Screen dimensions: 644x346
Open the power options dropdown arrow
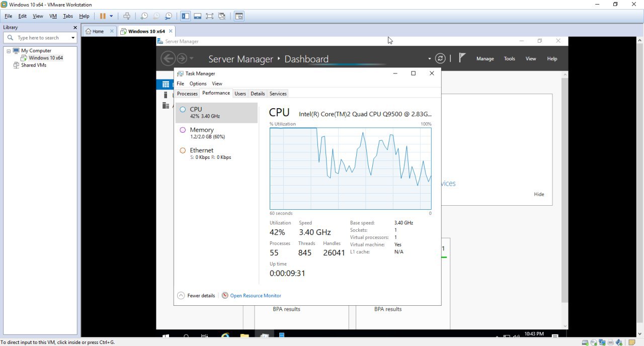coord(111,16)
